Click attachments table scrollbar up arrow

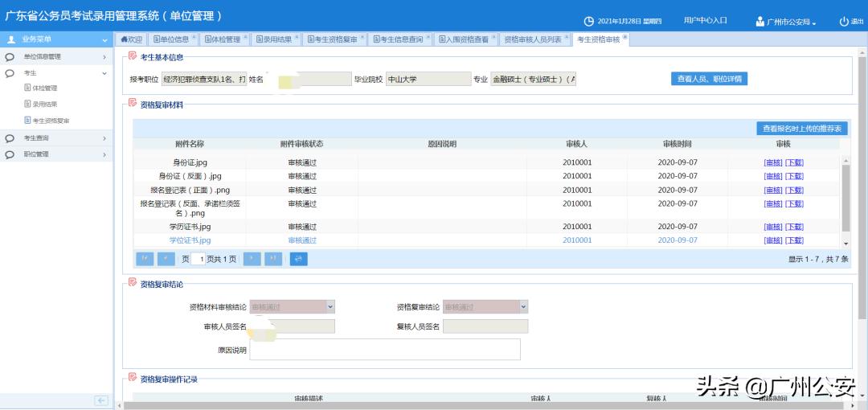[845, 161]
